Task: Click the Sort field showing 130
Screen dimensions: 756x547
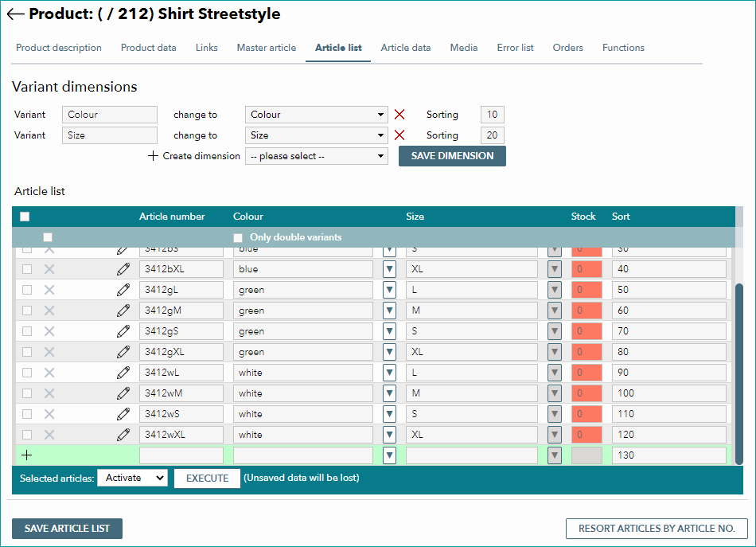Action: pyautogui.click(x=668, y=455)
